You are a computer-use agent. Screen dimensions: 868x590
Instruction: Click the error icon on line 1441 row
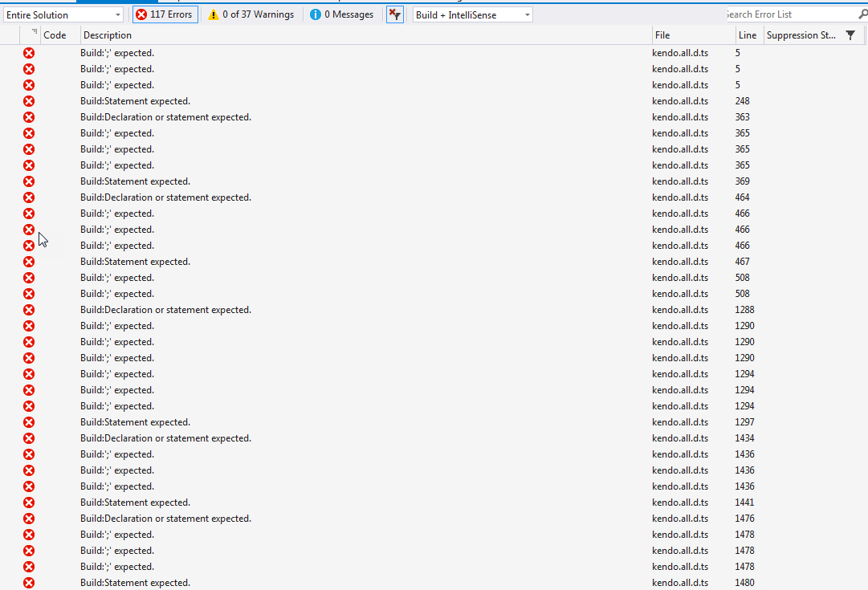(29, 503)
